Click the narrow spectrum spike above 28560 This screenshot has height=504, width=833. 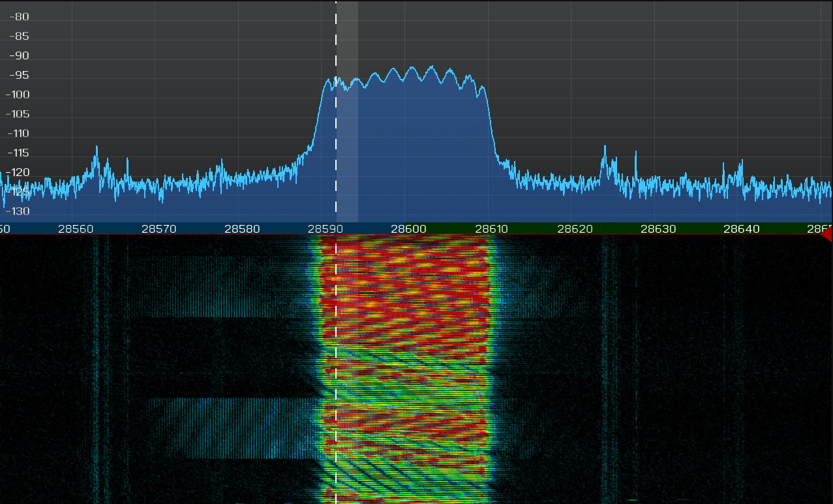click(x=97, y=156)
